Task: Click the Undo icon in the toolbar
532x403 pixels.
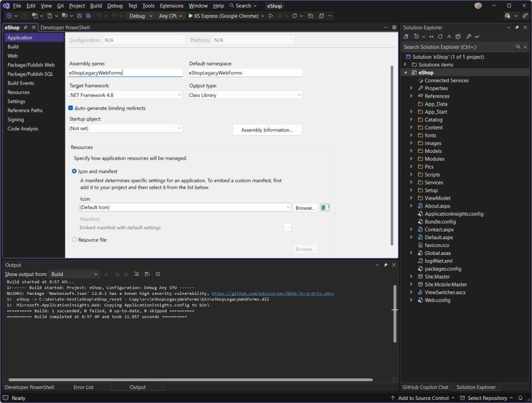Action: pos(99,16)
